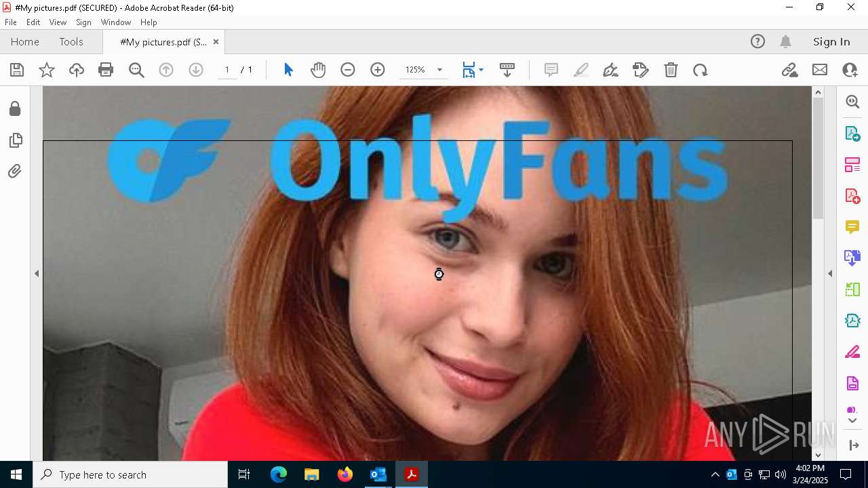The width and height of the screenshot is (868, 488).
Task: Click the vertical scrollbar up arrow
Action: click(818, 92)
